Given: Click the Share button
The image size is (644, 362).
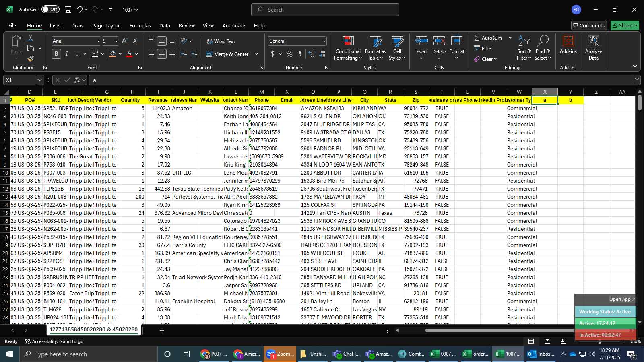Looking at the screenshot, I should coord(625,25).
